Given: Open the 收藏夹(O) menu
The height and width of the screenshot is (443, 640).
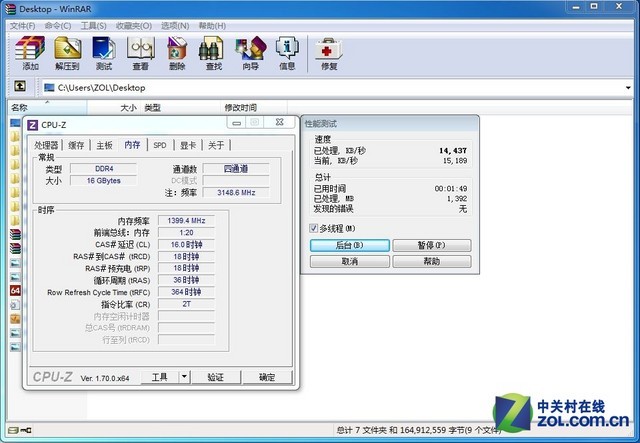Looking at the screenshot, I should (x=133, y=26).
